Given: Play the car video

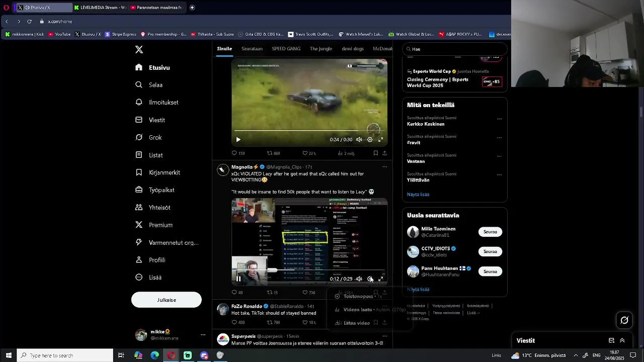Looking at the screenshot, I should pos(238,140).
